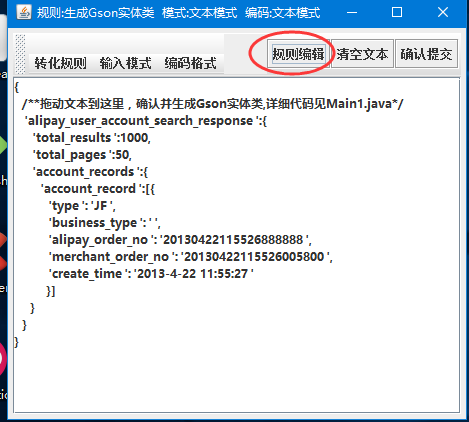Place cursor on the 'create_time' line
Image resolution: width=469 pixels, height=422 pixels.
(x=151, y=274)
